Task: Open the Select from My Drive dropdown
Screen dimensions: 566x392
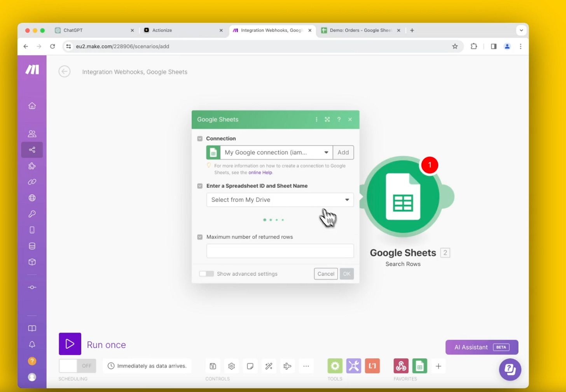Action: (280, 200)
